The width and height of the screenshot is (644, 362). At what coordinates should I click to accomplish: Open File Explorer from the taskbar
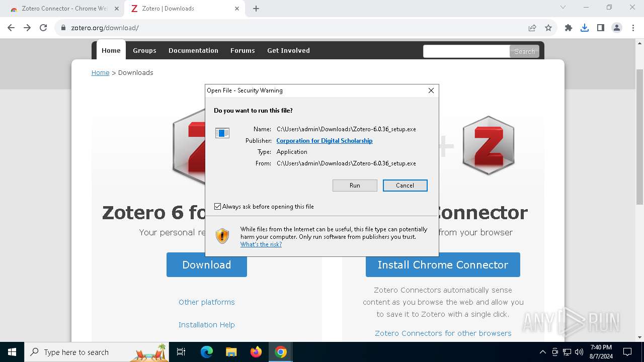click(231, 352)
